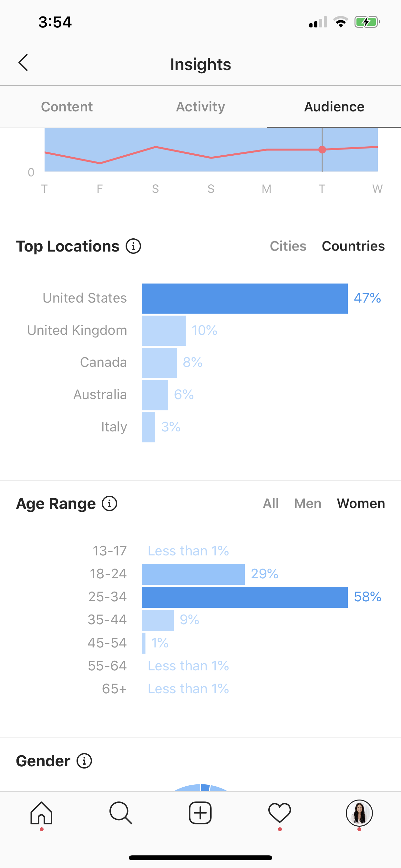Open the Activity heart icon
The image size is (401, 868).
pos(280,813)
